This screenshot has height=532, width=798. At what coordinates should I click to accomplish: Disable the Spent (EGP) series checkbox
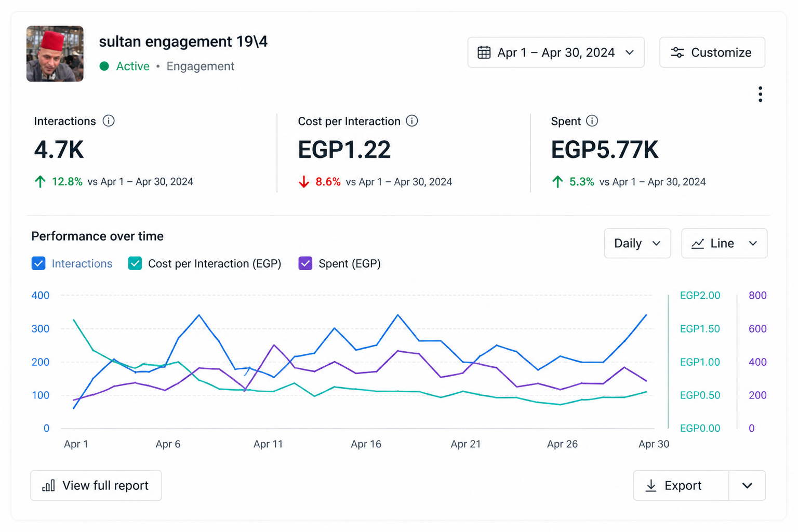pos(305,263)
